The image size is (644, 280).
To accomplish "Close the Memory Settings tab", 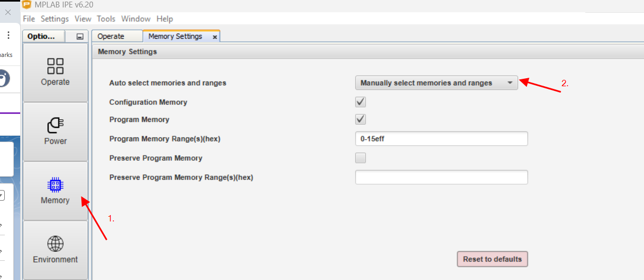I will pyautogui.click(x=215, y=37).
